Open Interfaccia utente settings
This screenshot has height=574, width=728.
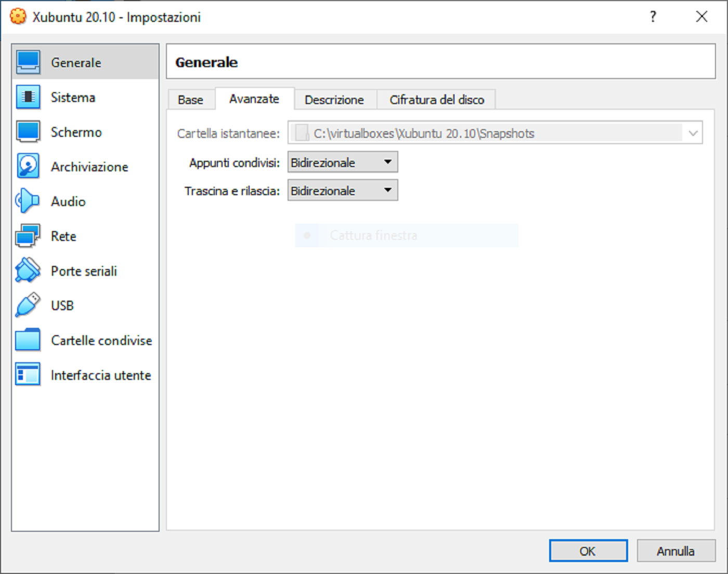tap(27, 374)
